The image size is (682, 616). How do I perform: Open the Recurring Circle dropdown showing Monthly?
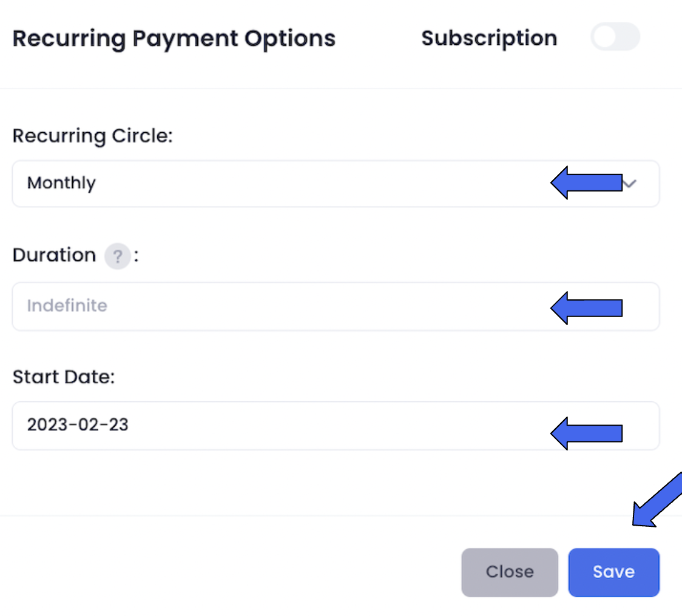pyautogui.click(x=336, y=184)
